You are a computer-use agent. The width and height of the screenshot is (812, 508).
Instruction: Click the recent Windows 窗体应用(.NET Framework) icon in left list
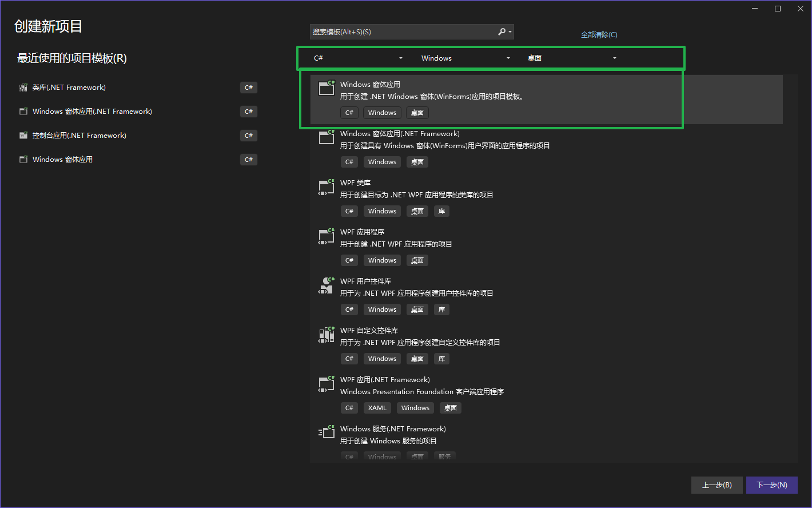tap(23, 112)
